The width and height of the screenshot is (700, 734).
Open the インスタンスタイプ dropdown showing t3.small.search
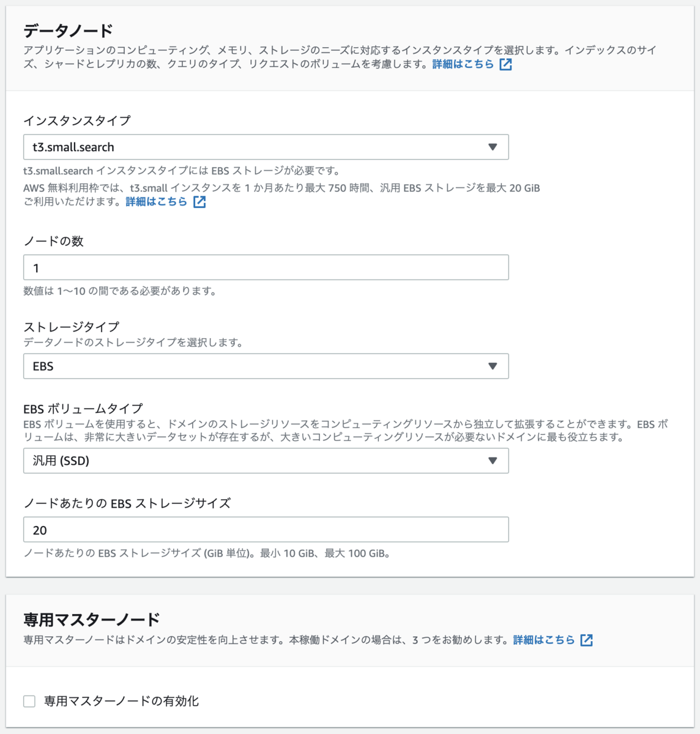266,147
